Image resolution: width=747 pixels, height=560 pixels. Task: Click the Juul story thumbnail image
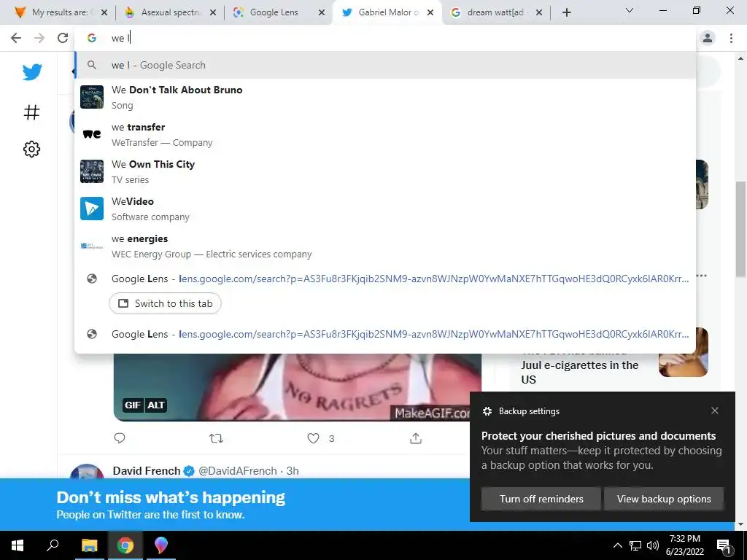click(x=683, y=352)
